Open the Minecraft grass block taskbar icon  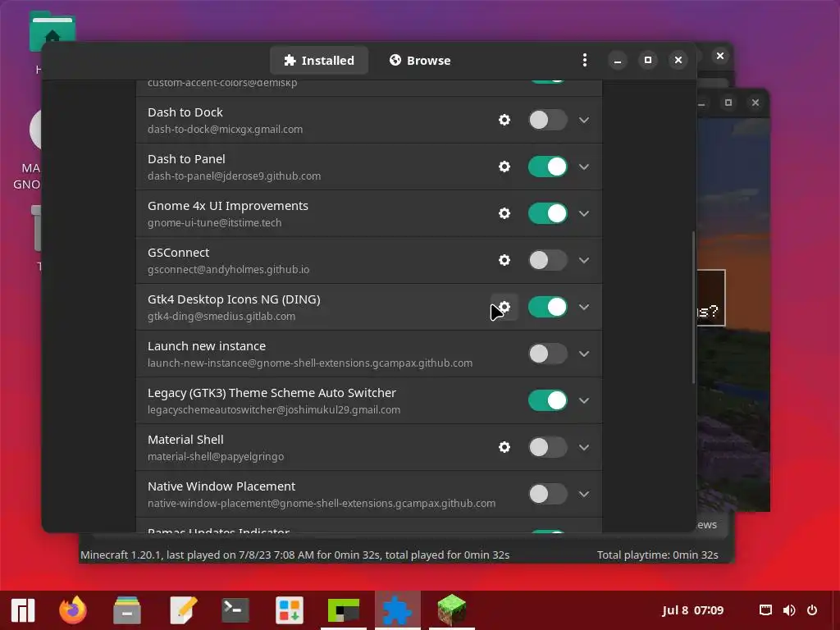452,609
